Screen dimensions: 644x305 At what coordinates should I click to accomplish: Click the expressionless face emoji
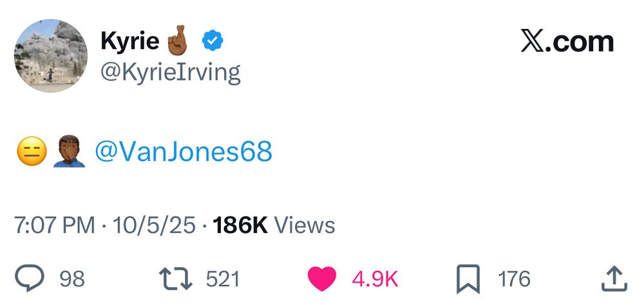tap(30, 152)
